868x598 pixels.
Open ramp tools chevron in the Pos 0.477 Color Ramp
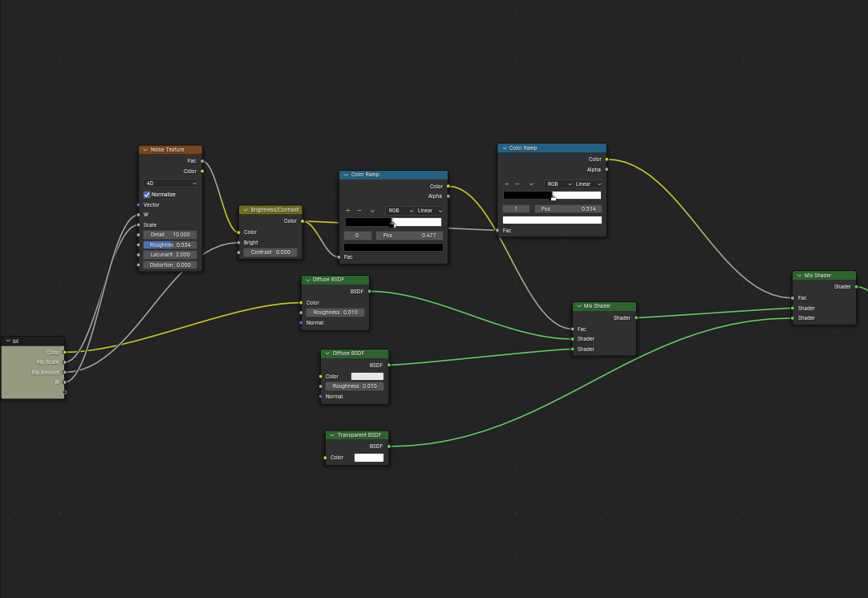(x=372, y=211)
